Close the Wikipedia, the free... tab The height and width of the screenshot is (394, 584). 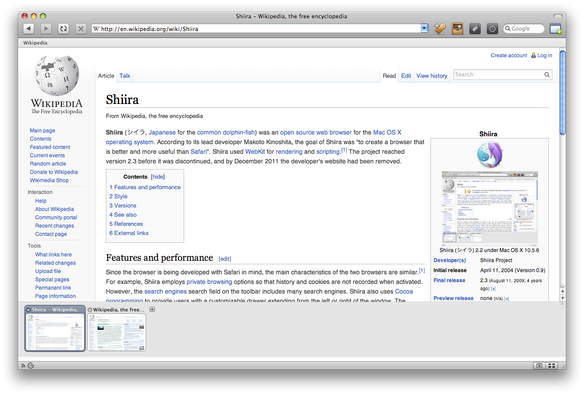click(90, 309)
